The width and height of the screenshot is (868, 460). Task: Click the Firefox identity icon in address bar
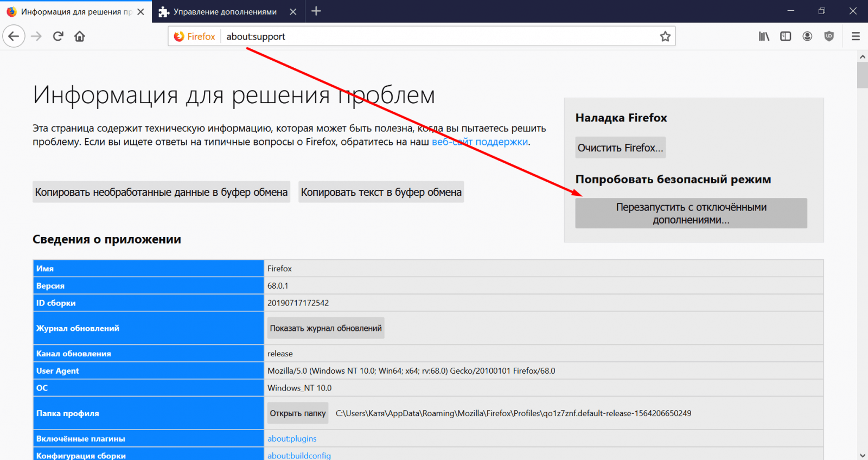[194, 36]
